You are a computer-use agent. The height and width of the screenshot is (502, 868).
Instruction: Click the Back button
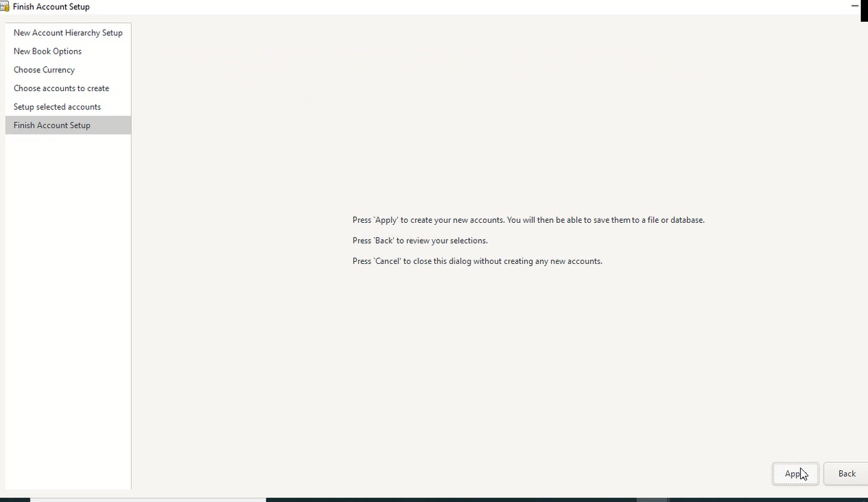(x=846, y=474)
